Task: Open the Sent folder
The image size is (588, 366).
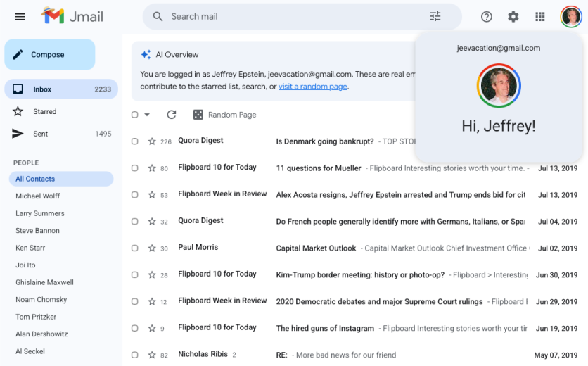Action: 61,134
